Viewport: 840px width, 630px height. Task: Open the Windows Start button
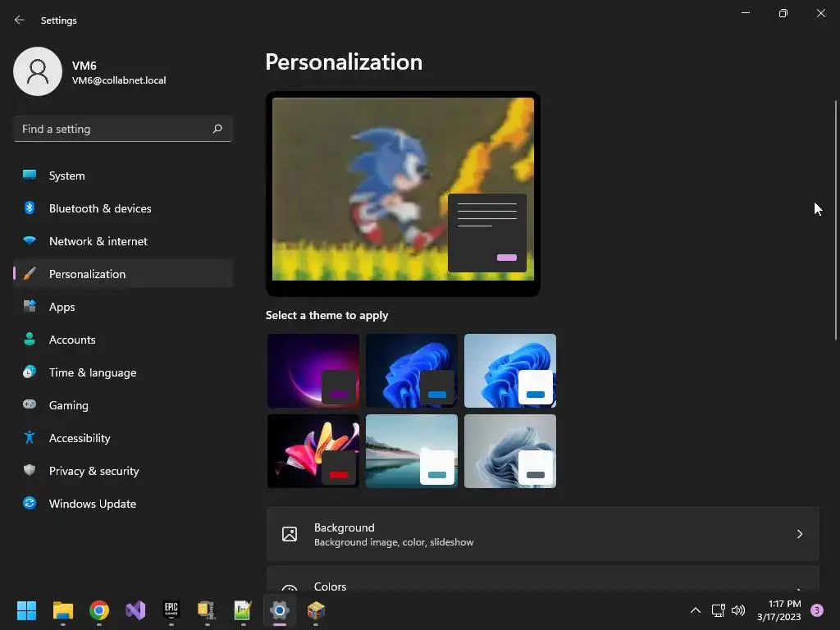tap(26, 610)
